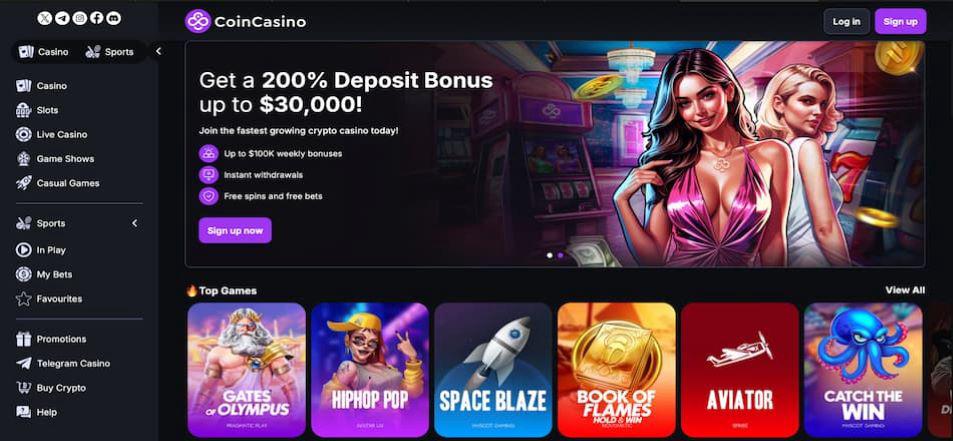Open the Discord social icon
Viewport: 953px width, 441px height.
click(x=114, y=18)
